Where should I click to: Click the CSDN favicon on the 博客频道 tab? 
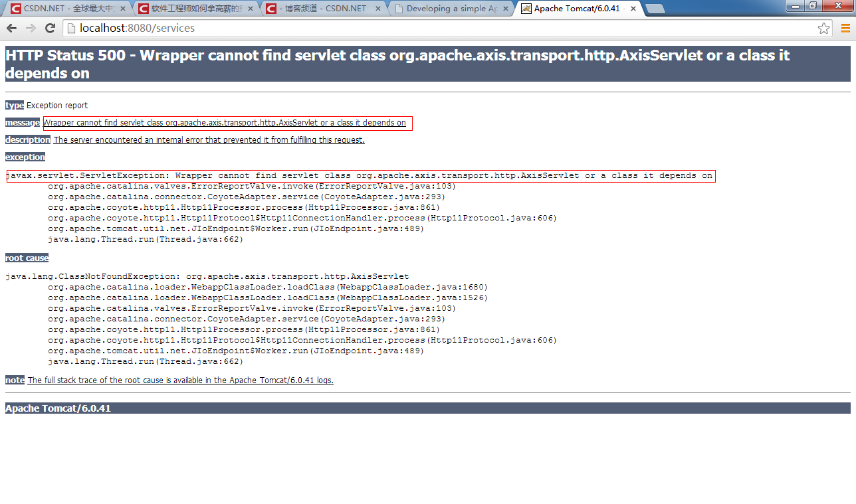tap(270, 9)
